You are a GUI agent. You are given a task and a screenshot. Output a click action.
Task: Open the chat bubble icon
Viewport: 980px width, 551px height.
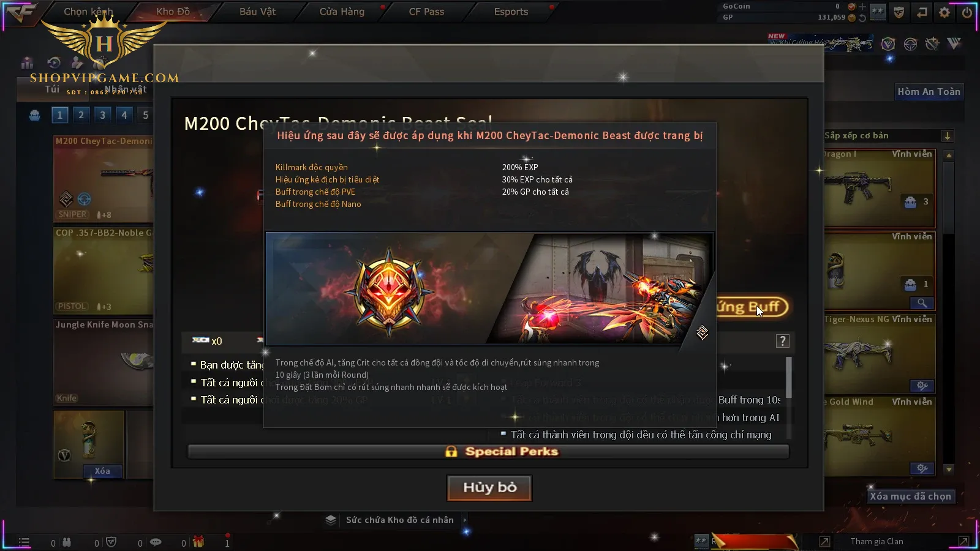(x=156, y=542)
